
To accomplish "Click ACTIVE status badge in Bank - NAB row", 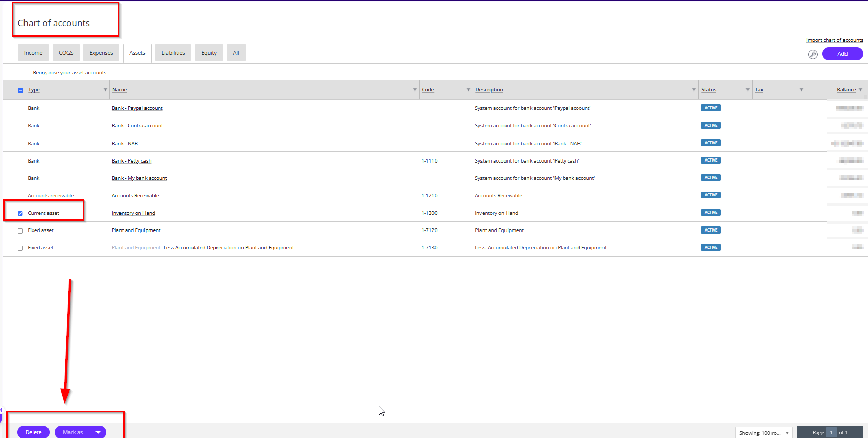I will pos(711,143).
